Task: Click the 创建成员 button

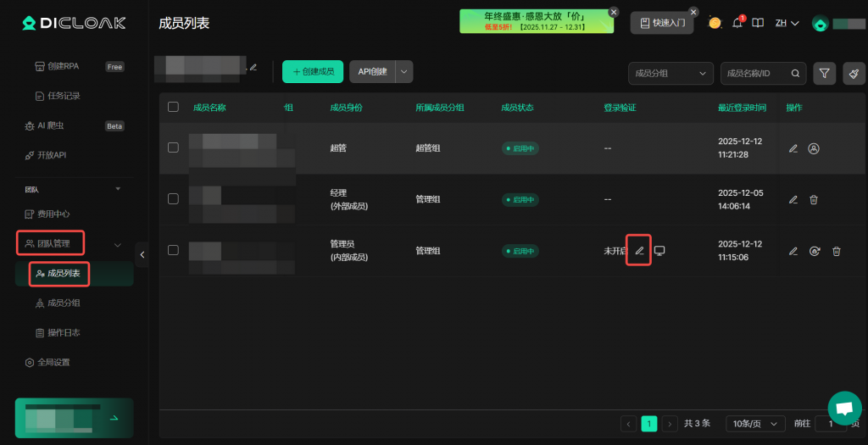Action: click(x=313, y=72)
